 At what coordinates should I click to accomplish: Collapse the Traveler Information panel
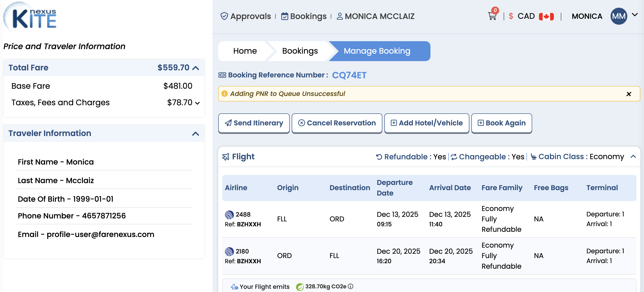(x=195, y=134)
